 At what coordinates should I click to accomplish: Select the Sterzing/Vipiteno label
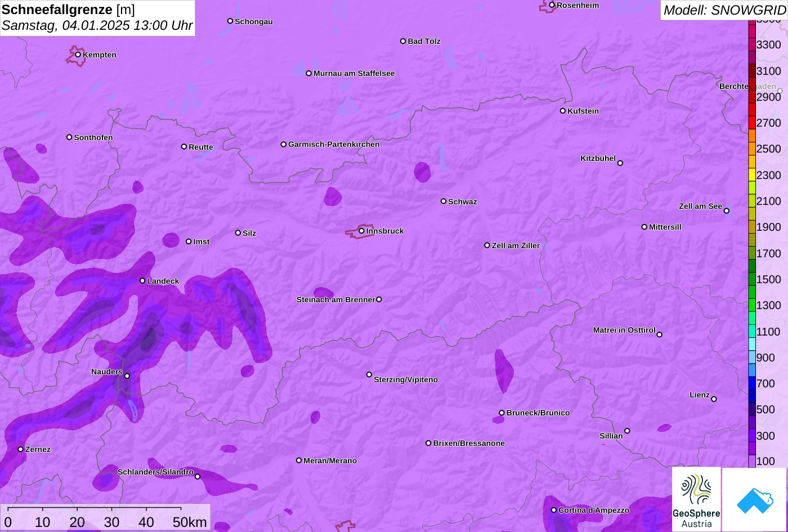point(406,379)
